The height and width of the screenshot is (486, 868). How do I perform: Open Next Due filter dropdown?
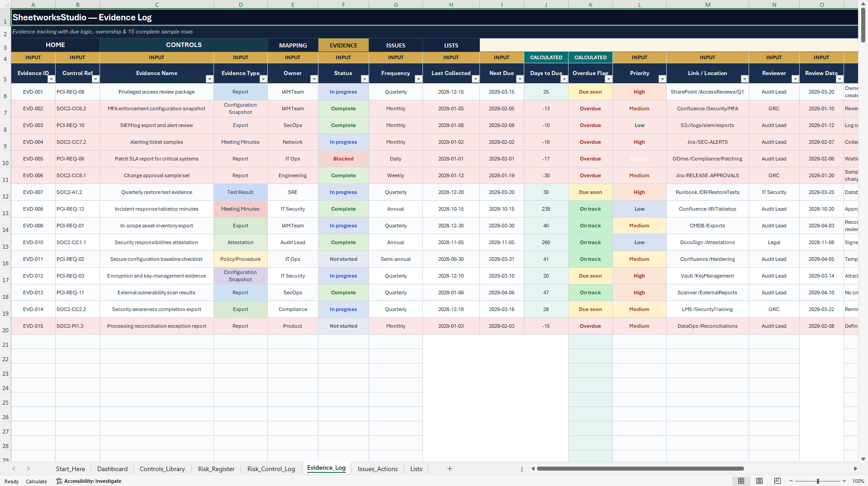click(x=520, y=79)
